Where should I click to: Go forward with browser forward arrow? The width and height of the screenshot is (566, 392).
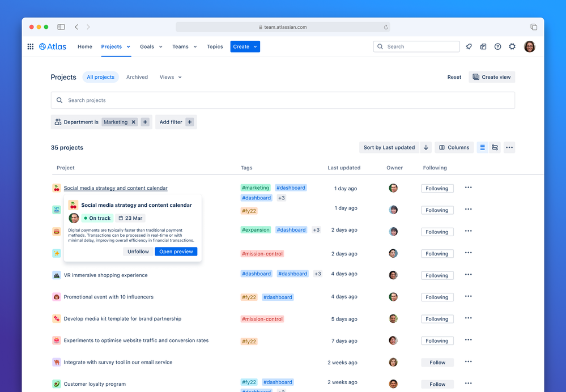point(88,27)
